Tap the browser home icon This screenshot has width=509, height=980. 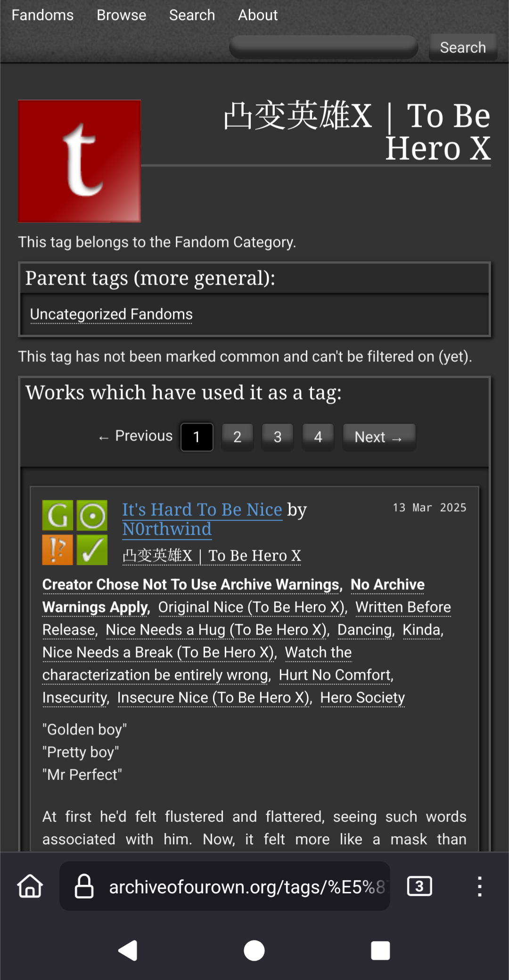tap(30, 886)
